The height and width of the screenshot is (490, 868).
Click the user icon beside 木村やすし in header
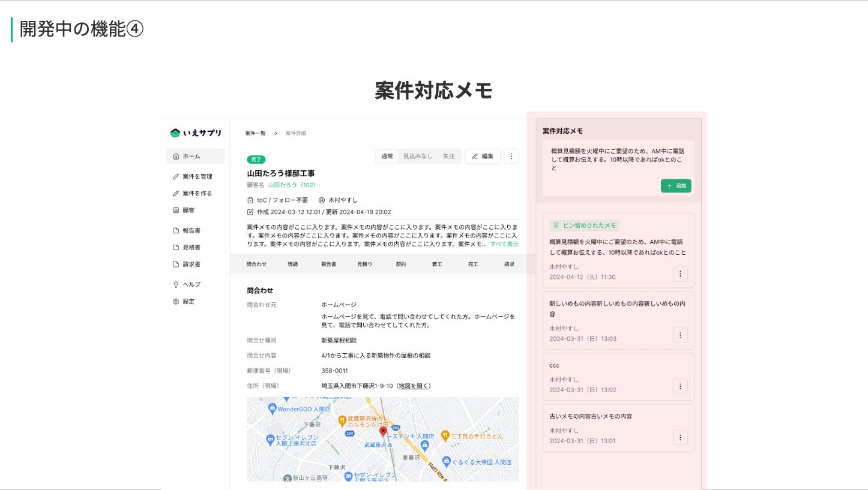coord(321,200)
